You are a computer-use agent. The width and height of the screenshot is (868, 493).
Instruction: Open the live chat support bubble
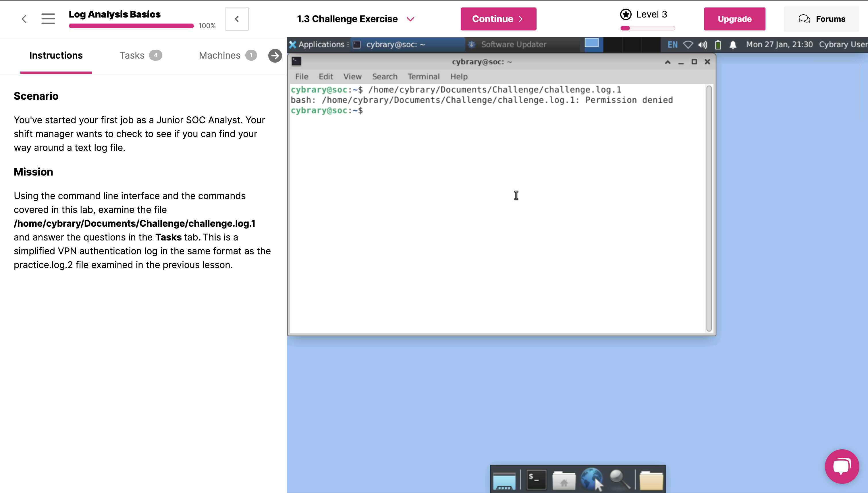click(842, 466)
